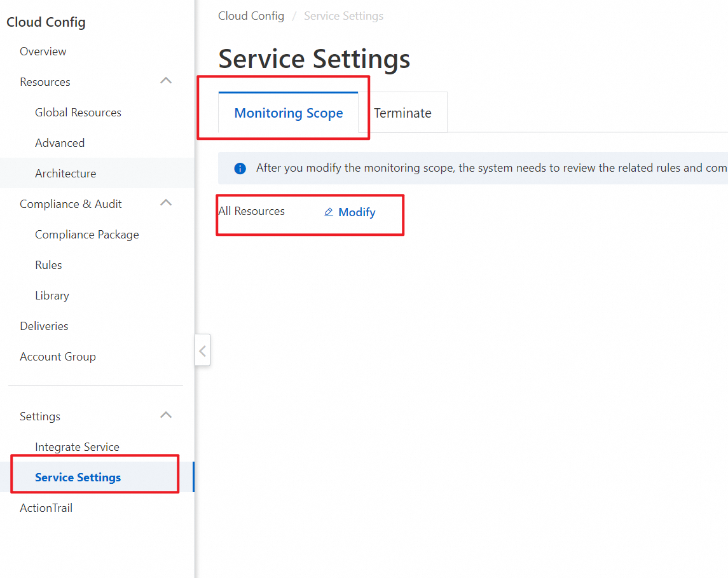Click the Cloud Config sidebar title
Screen dimensions: 728x578
46,22
